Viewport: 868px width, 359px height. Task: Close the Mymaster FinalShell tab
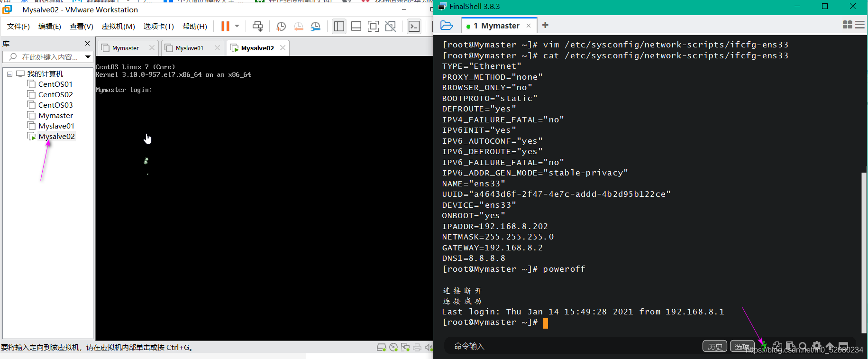tap(529, 26)
